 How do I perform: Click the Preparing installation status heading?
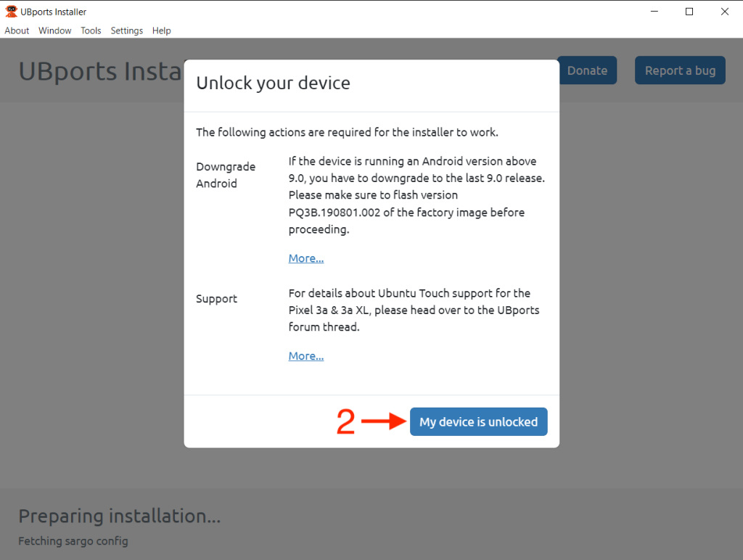tap(119, 516)
